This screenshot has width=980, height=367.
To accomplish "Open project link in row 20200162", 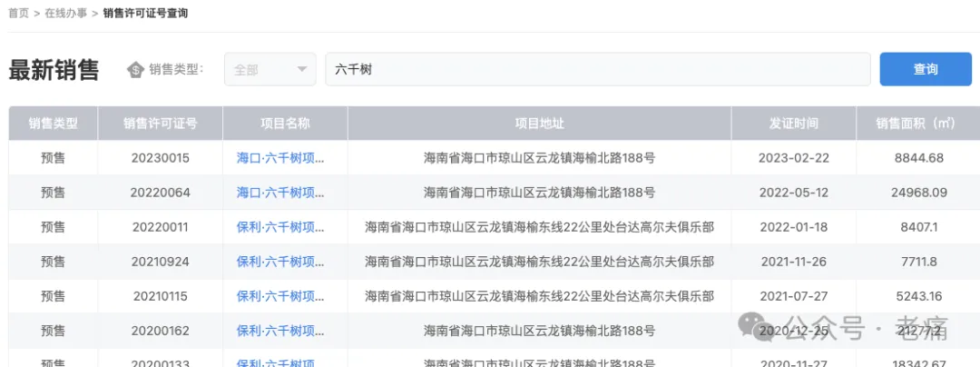I will point(280,330).
